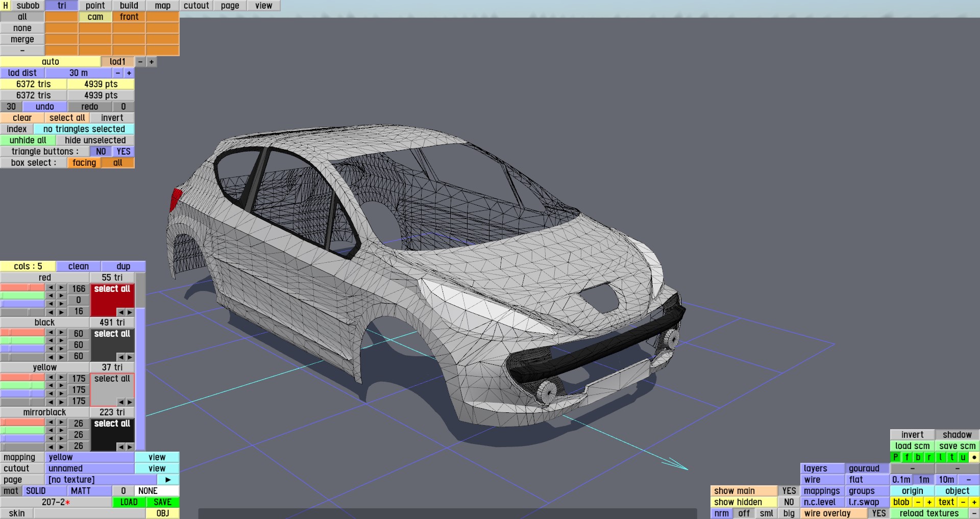Viewport: 980px width, 519px height.
Task: Click the right arrow on the red colour swatch
Action: 130,312
